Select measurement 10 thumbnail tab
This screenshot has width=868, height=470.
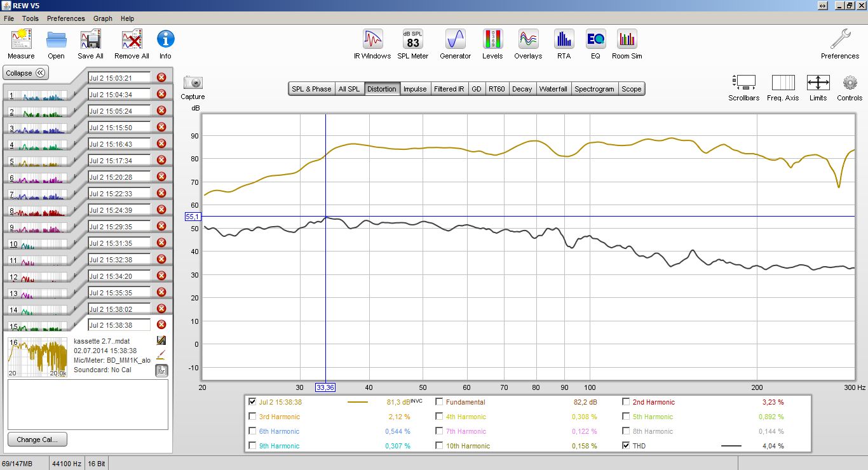[x=37, y=244]
